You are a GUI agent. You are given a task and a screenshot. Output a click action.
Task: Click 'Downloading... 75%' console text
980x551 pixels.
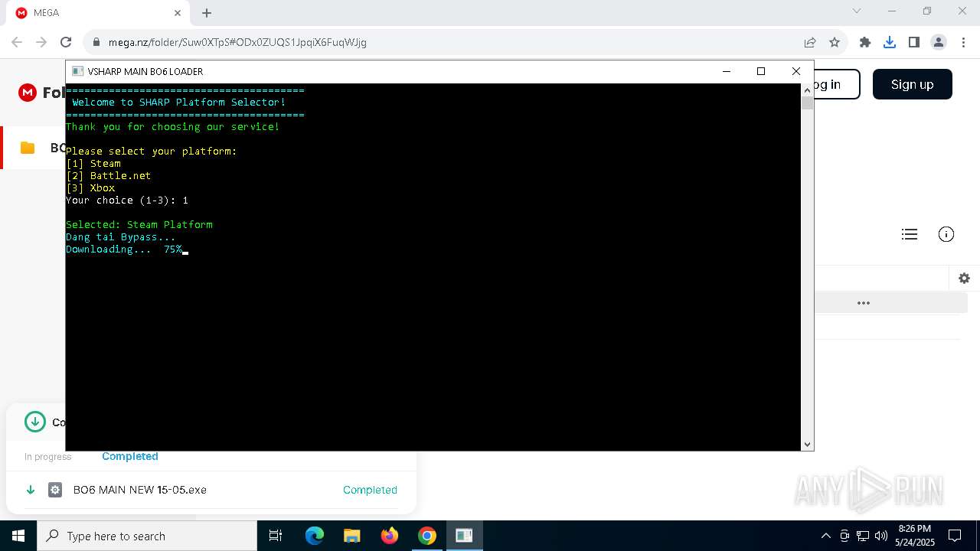(124, 249)
